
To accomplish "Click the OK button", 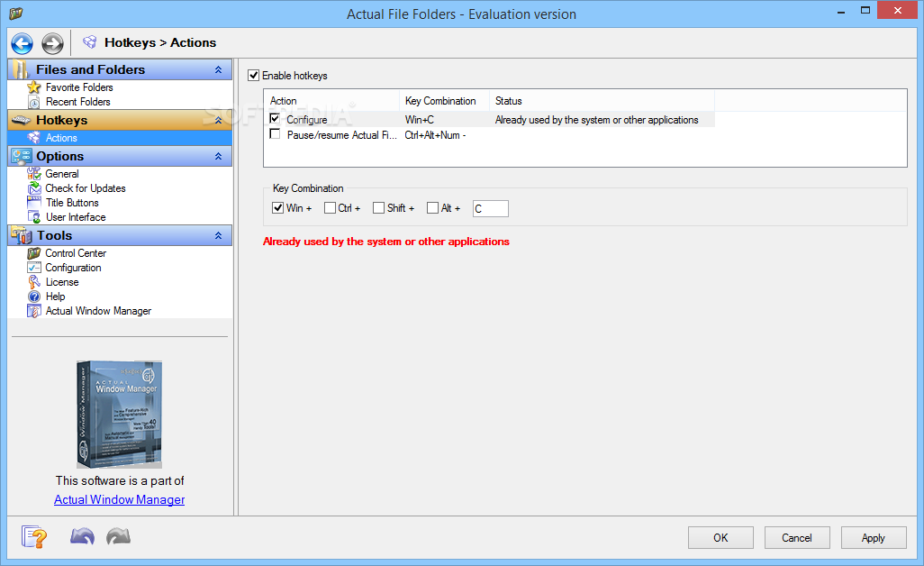I will pos(720,538).
